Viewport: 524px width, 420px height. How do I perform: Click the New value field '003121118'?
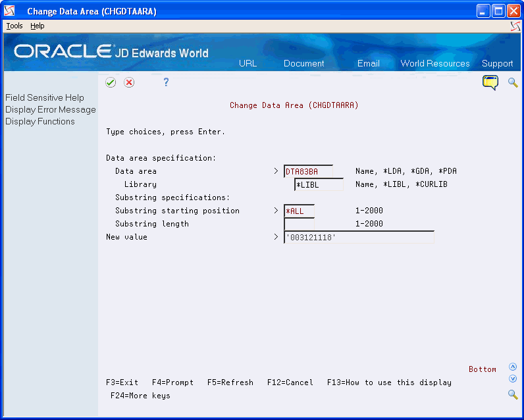[x=359, y=237]
